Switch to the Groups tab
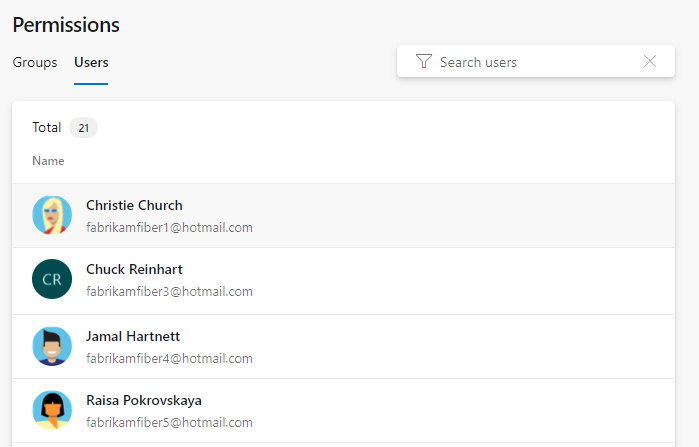 click(35, 62)
